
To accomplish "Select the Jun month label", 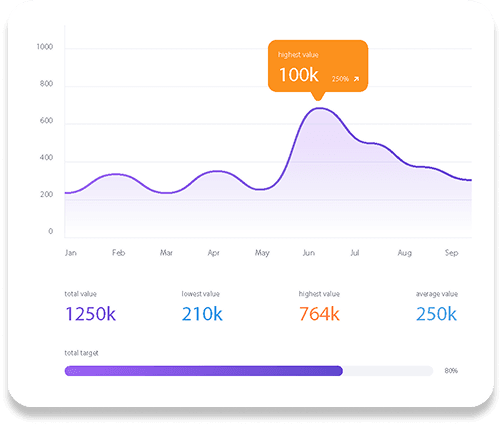I will [309, 253].
